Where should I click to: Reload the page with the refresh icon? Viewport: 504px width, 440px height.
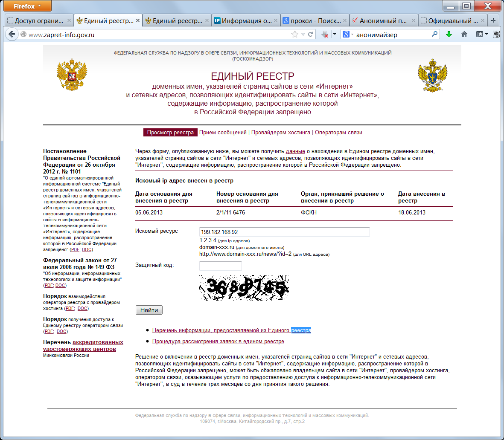click(311, 35)
